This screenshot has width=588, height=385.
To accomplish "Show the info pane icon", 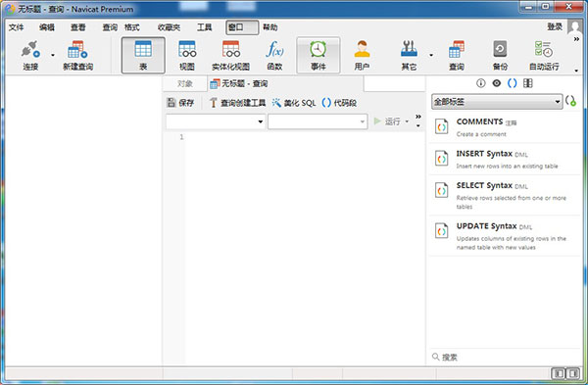I will [480, 83].
